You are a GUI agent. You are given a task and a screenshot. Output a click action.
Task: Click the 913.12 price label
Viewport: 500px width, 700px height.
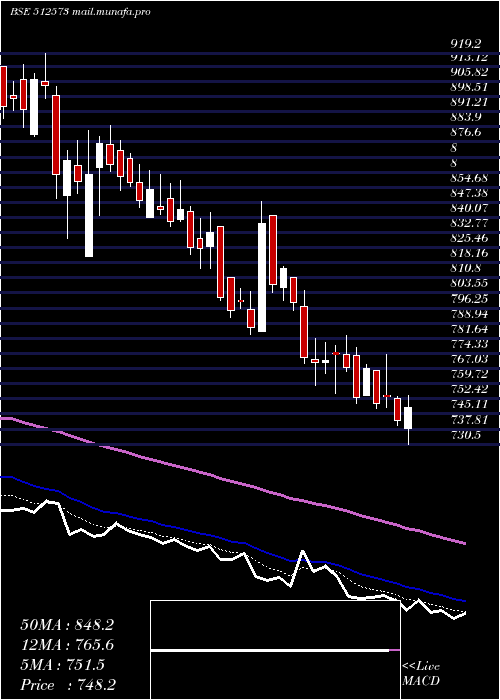tap(469, 57)
